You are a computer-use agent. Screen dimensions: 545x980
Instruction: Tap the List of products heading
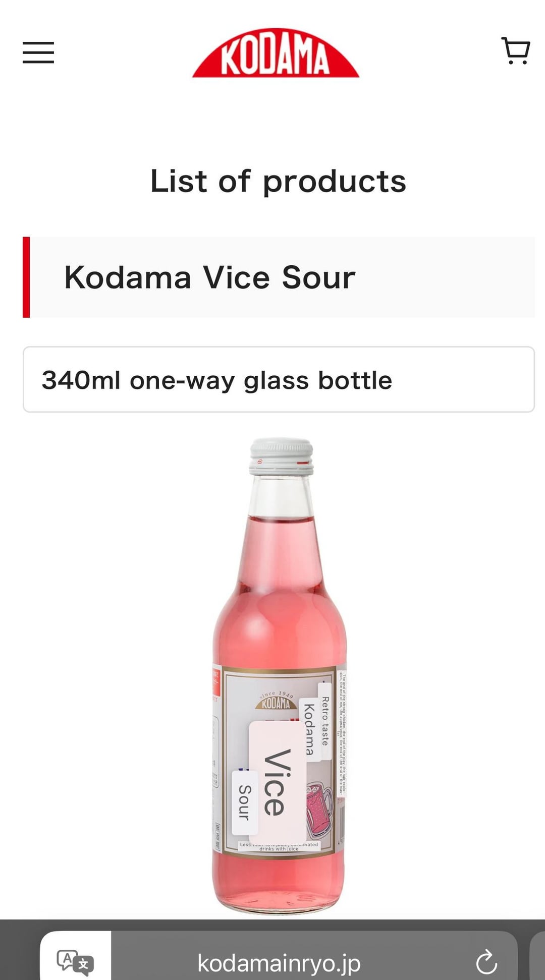click(278, 181)
